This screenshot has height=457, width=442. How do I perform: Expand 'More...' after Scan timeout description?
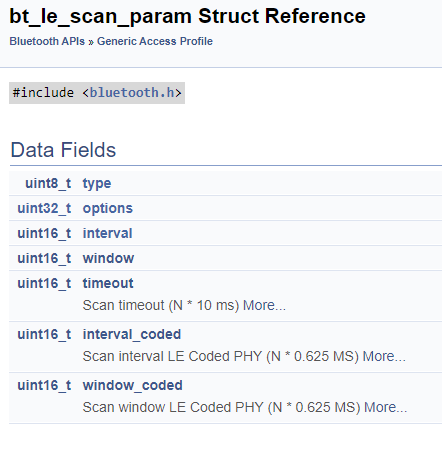point(264,305)
